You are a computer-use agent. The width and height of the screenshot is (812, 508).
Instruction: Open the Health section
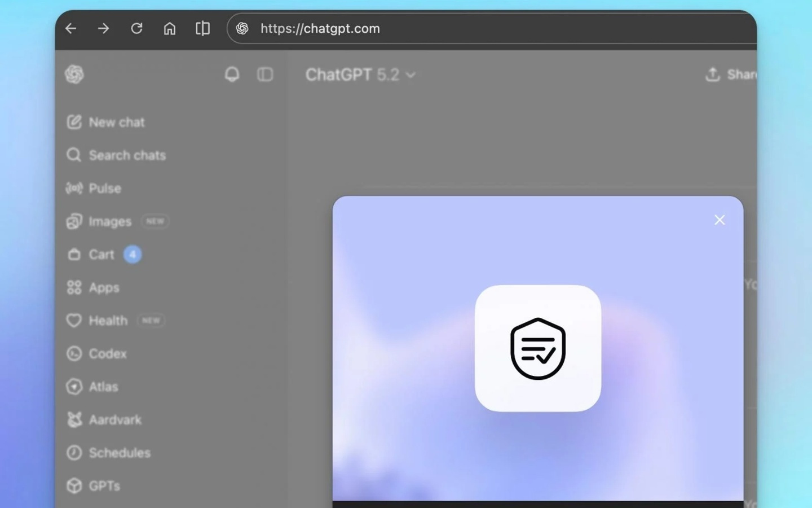point(108,321)
